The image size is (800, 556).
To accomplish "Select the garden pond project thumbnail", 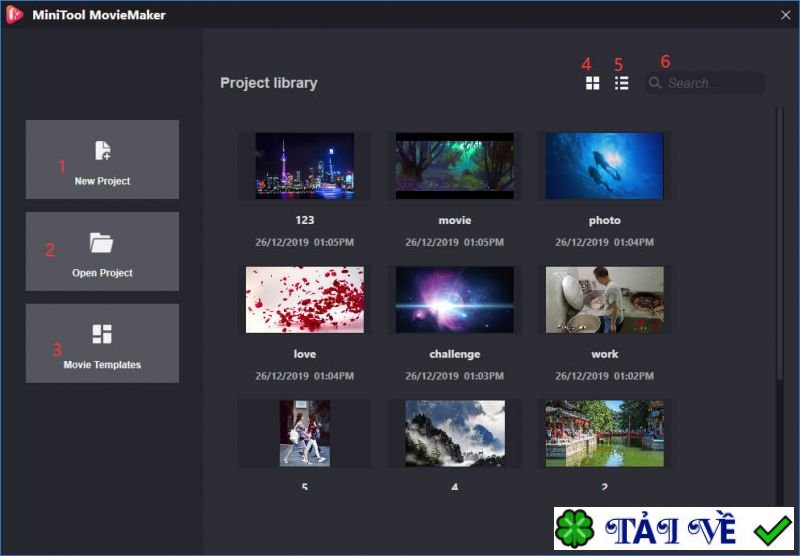I will [x=605, y=433].
